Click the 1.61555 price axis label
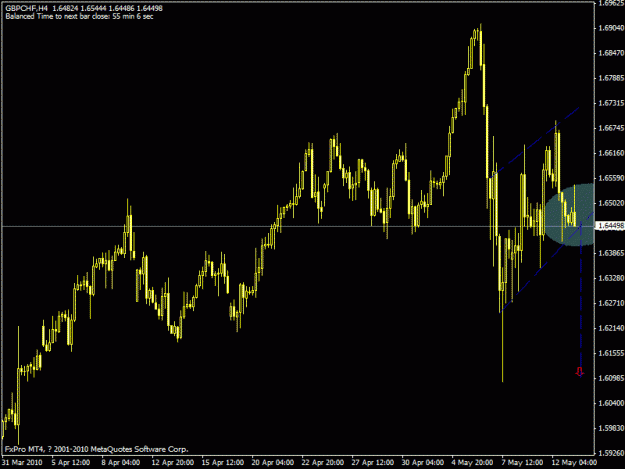Image resolution: width=625 pixels, height=469 pixels. pyautogui.click(x=611, y=353)
